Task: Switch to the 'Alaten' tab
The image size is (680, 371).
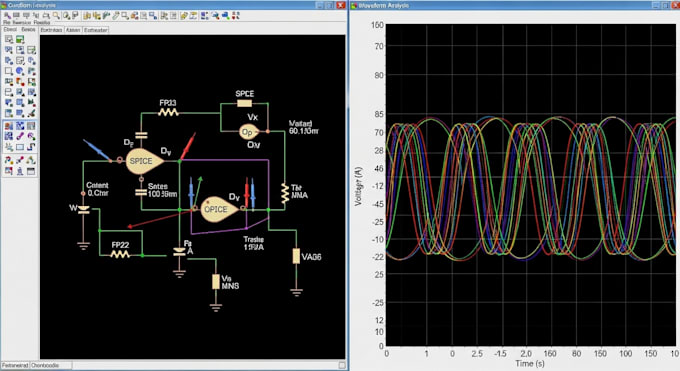Action: coord(73,30)
